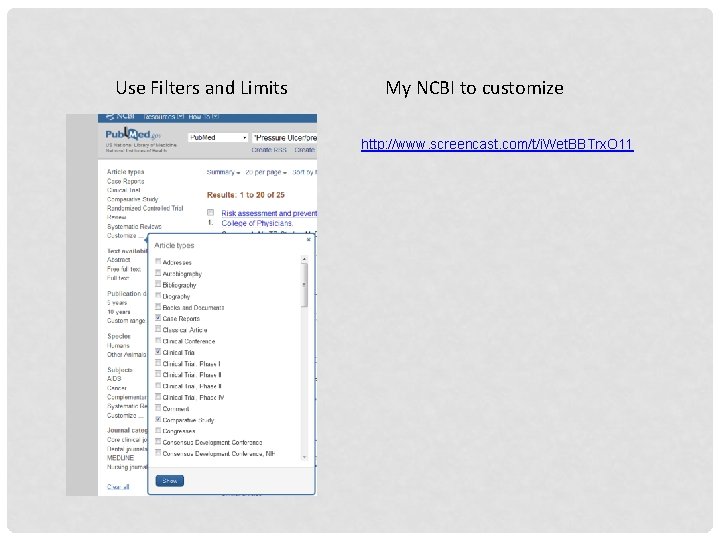
Task: Open the Risk assessment and prevention result link
Action: tap(269, 213)
